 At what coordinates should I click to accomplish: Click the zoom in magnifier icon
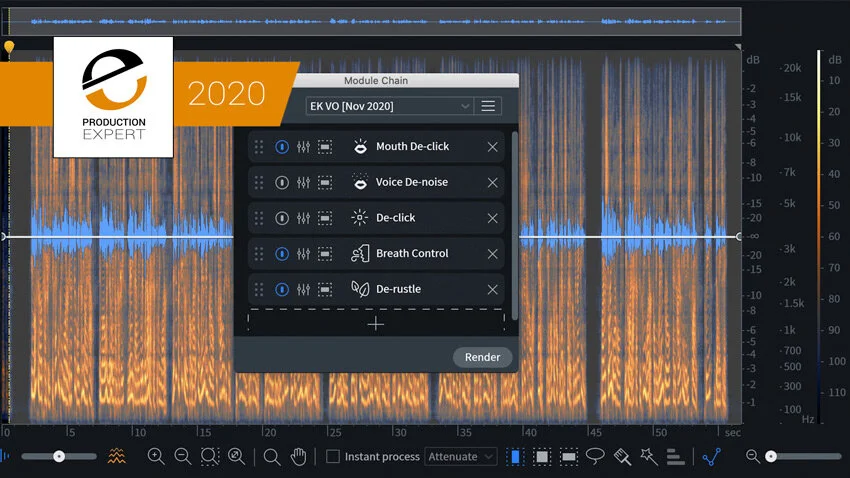156,456
